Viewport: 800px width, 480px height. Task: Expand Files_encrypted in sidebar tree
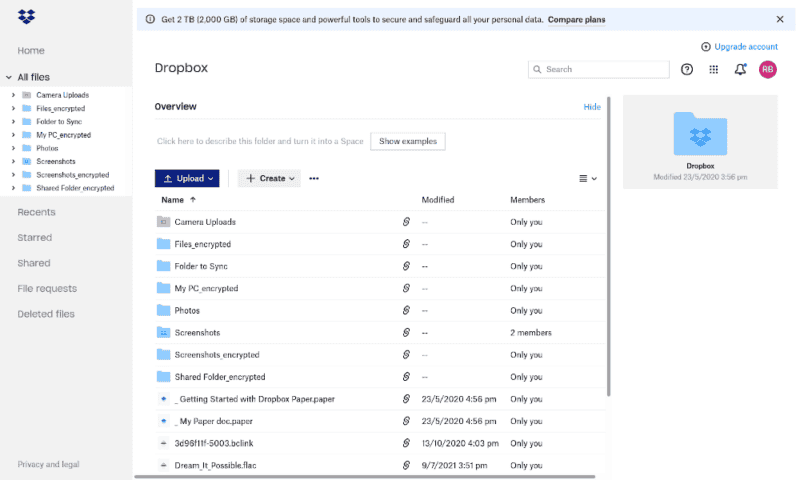coord(13,108)
